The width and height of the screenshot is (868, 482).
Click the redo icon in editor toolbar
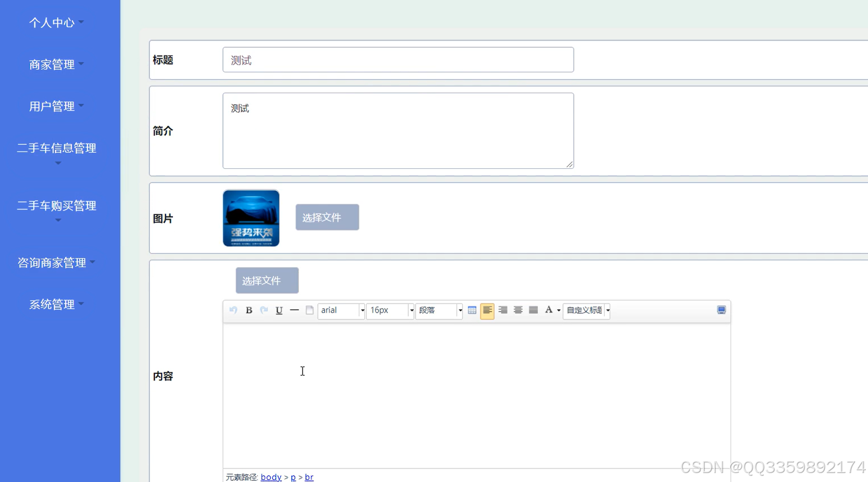coord(264,310)
